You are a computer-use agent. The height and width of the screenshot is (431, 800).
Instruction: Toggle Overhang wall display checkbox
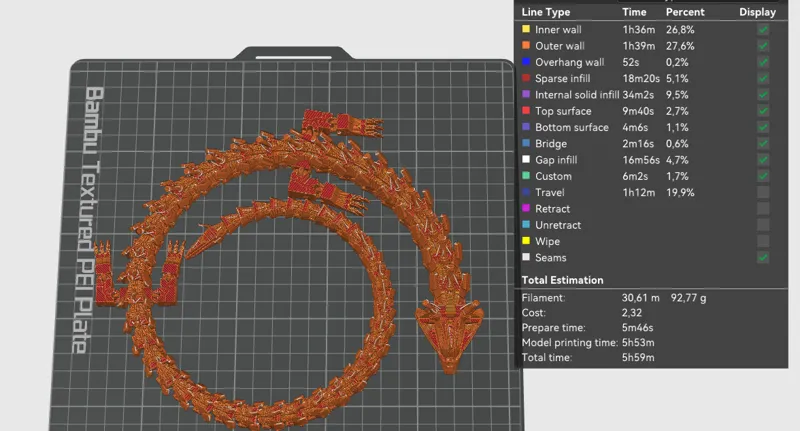(x=763, y=62)
